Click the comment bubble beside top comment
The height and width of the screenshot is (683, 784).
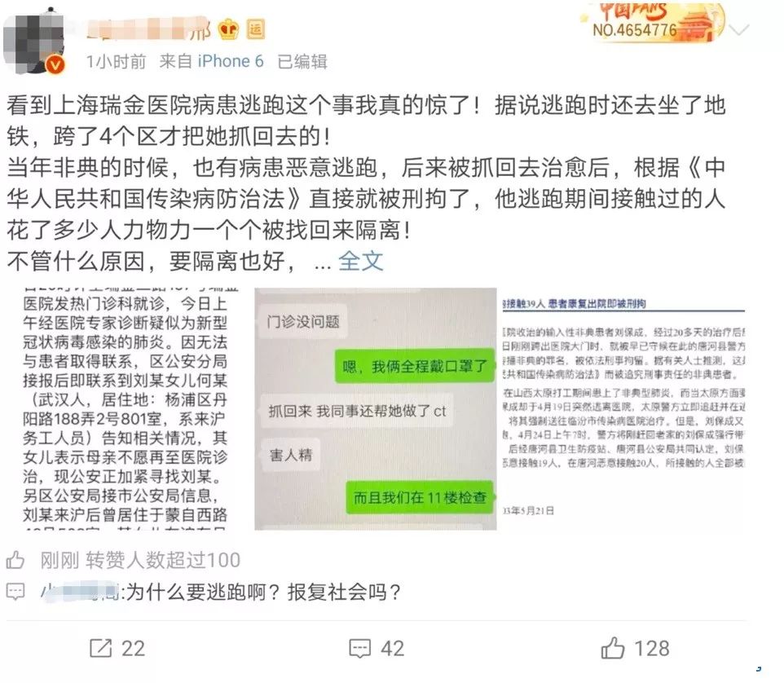pyautogui.click(x=15, y=592)
